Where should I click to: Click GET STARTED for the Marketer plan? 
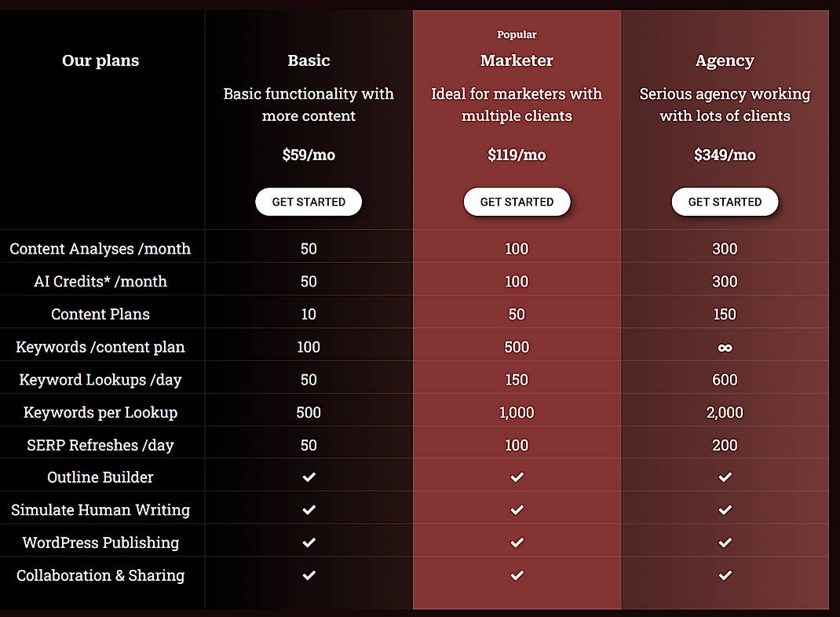[x=517, y=202]
